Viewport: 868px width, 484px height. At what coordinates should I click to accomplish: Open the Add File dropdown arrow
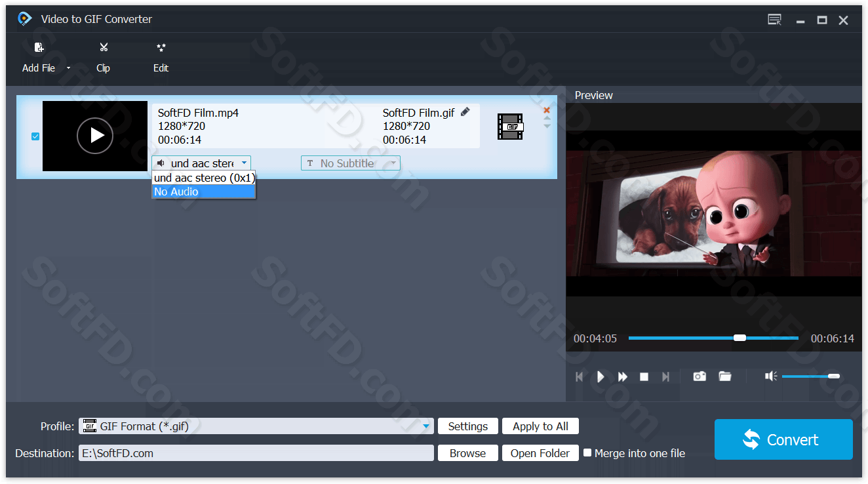click(68, 68)
